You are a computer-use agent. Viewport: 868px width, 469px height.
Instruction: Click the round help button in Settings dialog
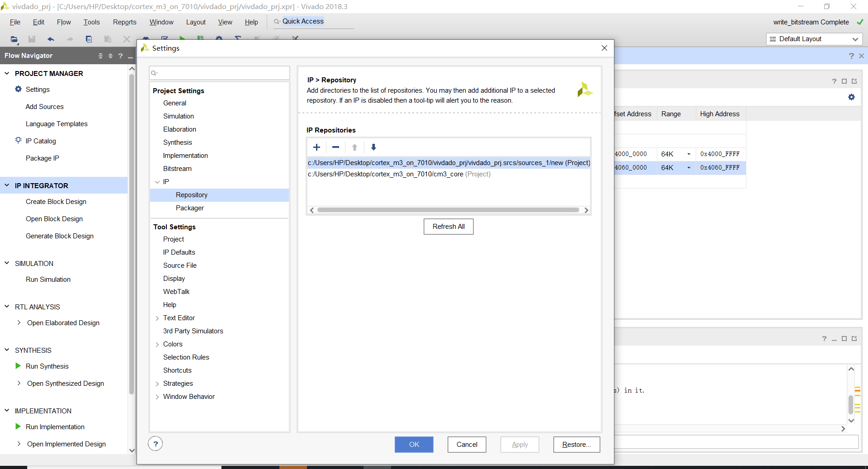pos(156,444)
